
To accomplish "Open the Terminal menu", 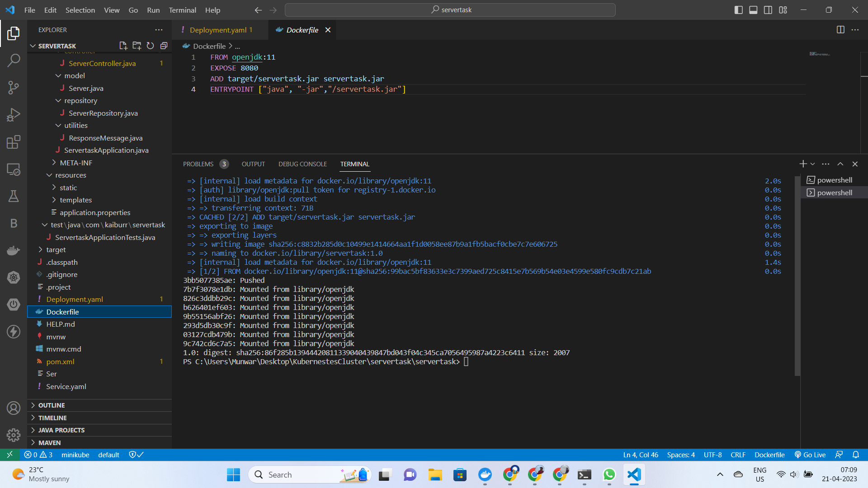I will pos(182,10).
